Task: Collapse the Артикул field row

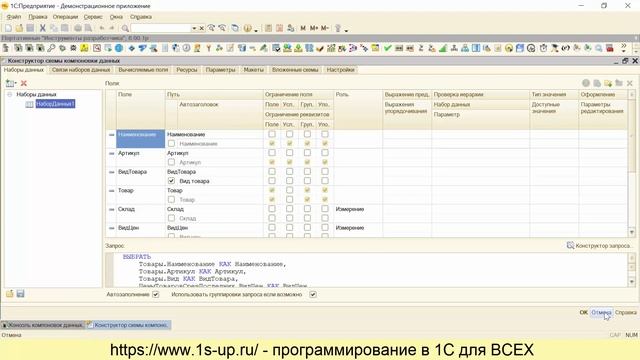Action: pyautogui.click(x=111, y=153)
